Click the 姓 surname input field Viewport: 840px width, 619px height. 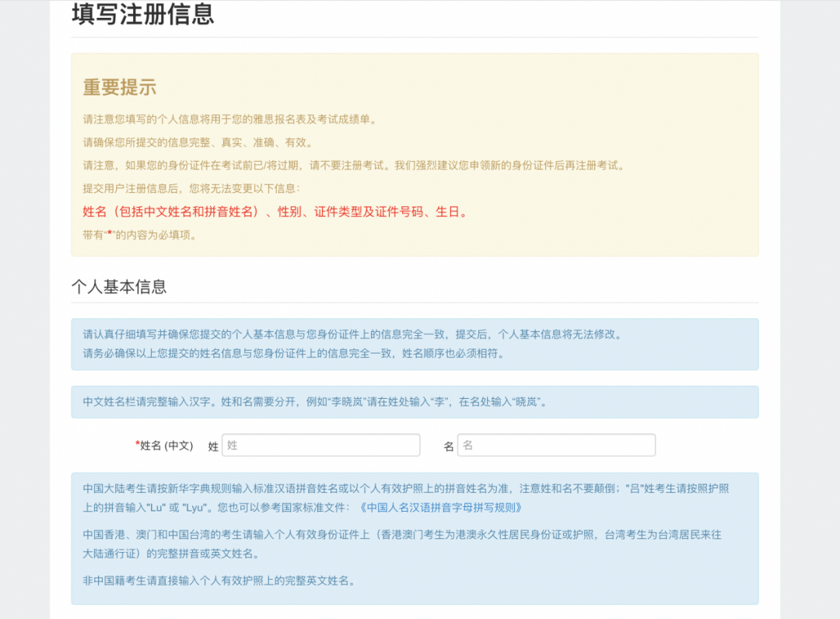320,445
